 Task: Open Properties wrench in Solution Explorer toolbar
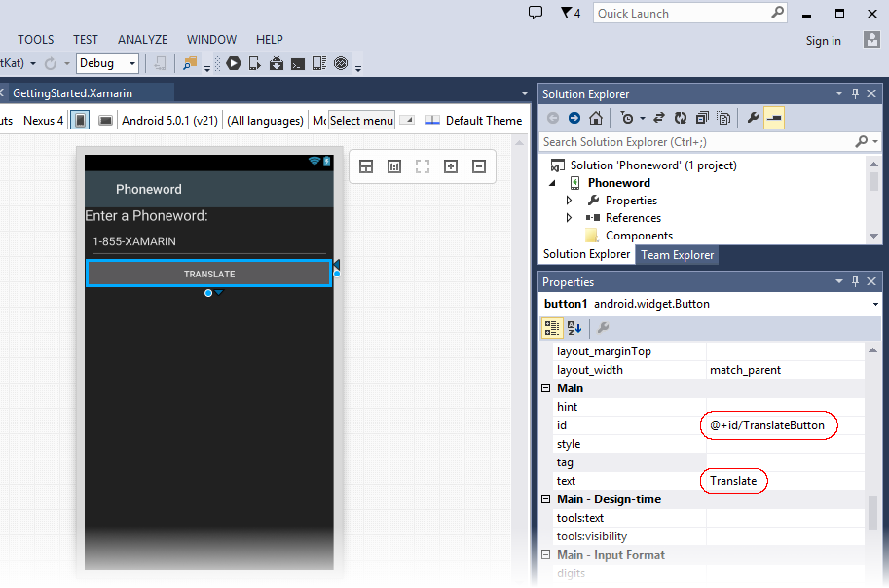753,118
